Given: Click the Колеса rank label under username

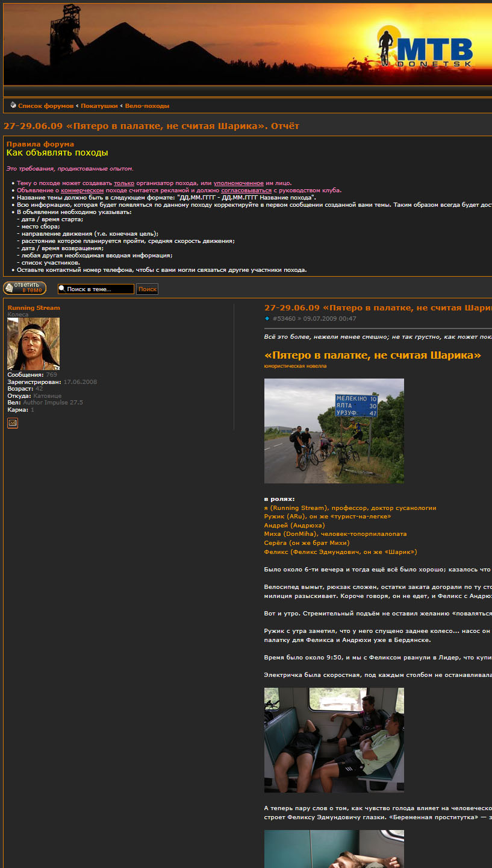Looking at the screenshot, I should [x=17, y=314].
